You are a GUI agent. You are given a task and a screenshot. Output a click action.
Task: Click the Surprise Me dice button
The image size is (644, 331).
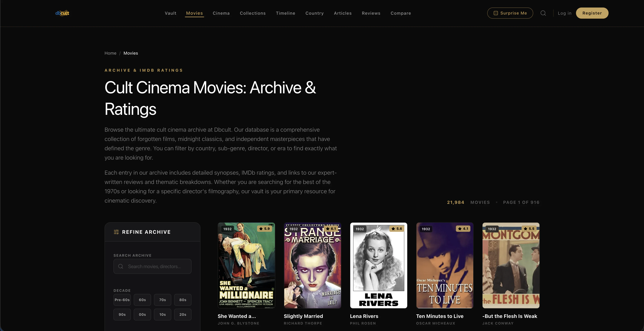tap(510, 13)
